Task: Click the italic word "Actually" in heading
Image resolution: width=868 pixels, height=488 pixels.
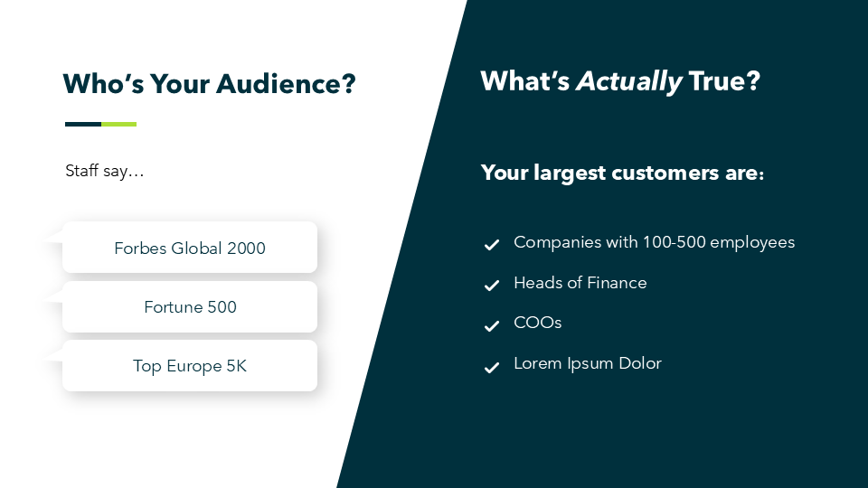Action: click(629, 81)
